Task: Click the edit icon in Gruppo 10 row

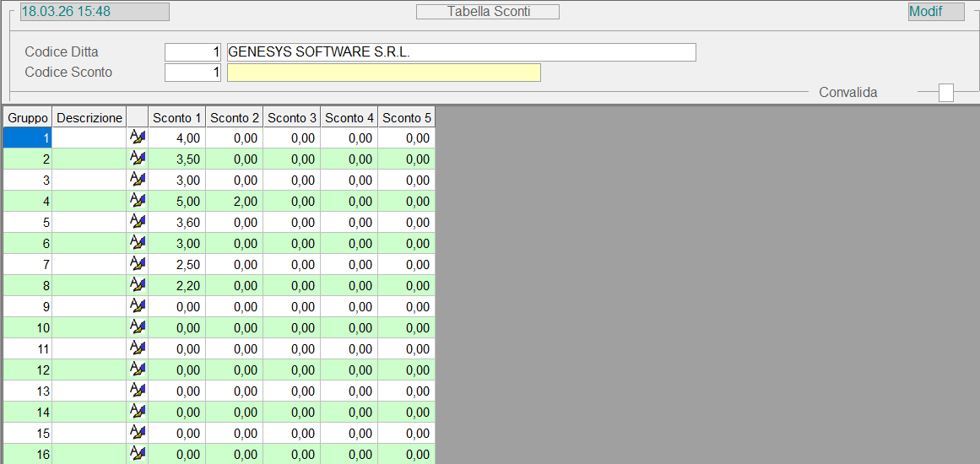Action: (137, 327)
